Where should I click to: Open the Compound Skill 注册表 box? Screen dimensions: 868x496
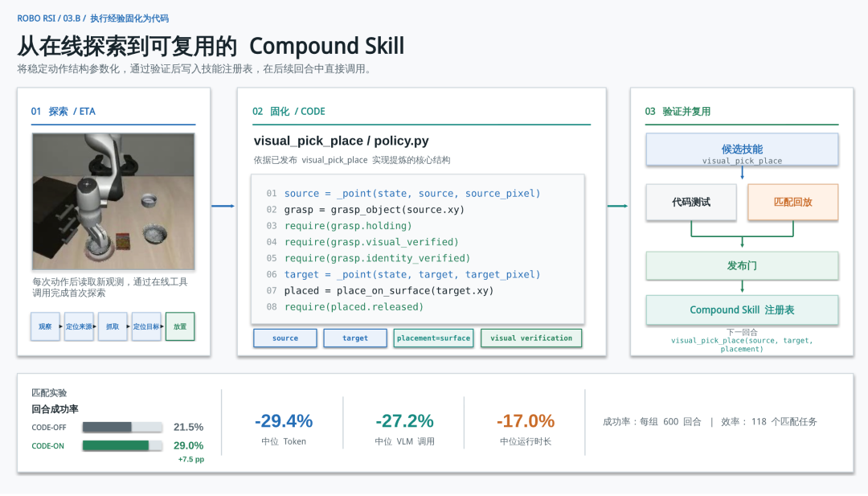point(742,310)
